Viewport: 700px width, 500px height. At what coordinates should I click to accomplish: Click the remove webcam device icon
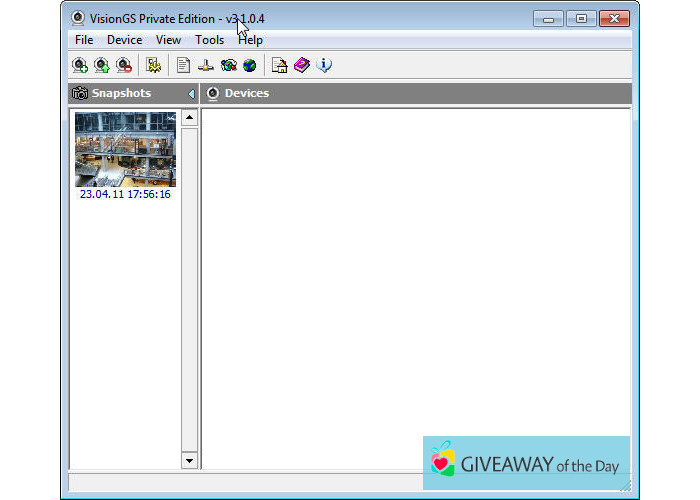tap(124, 66)
